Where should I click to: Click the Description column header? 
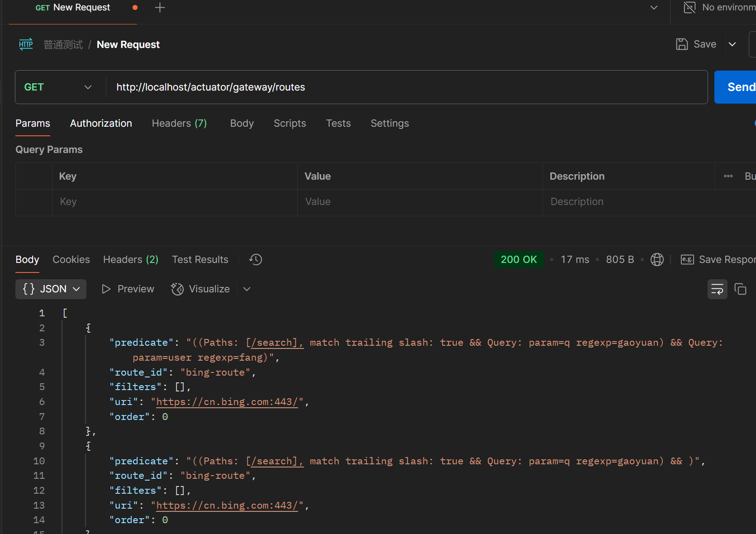(x=577, y=176)
